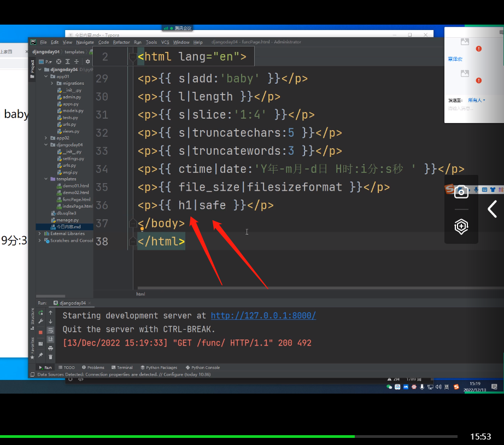504x445 pixels.
Task: Open settings.py in project tree
Action: (71, 159)
